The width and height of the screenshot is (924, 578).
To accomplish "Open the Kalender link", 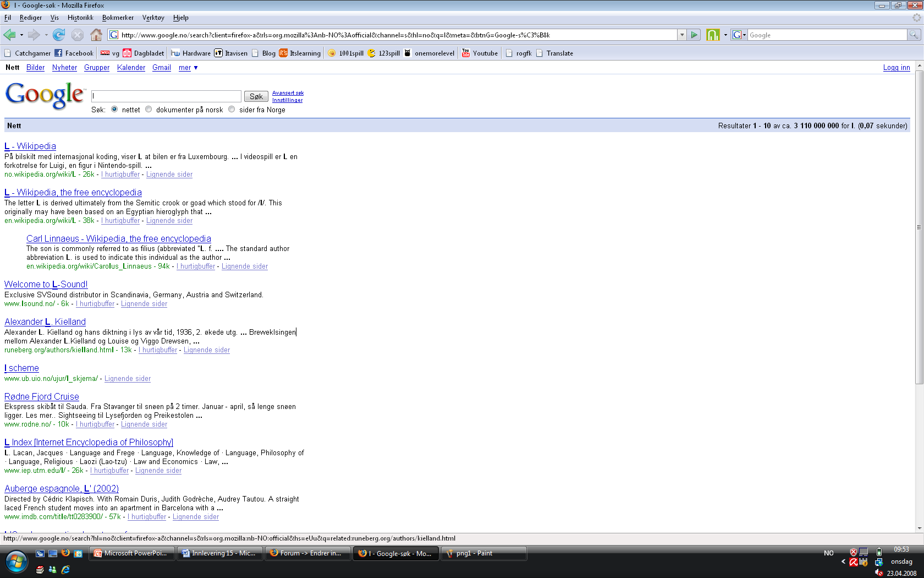I will coord(131,68).
